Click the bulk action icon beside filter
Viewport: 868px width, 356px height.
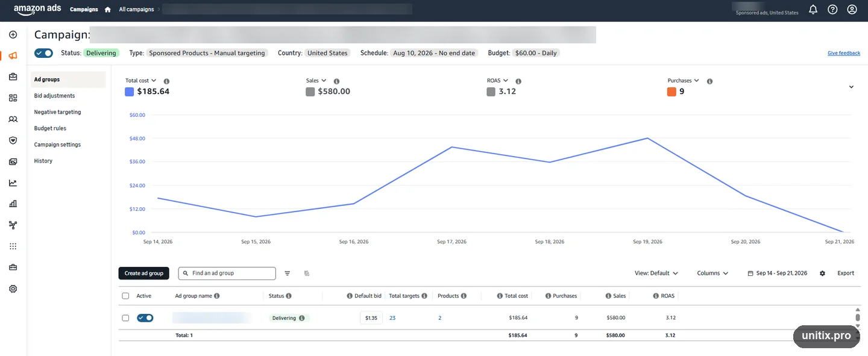point(307,273)
